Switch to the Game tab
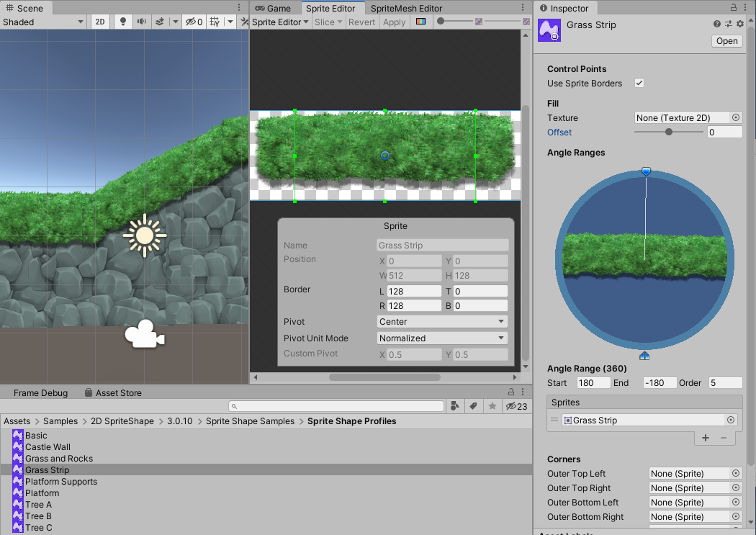 (273, 9)
